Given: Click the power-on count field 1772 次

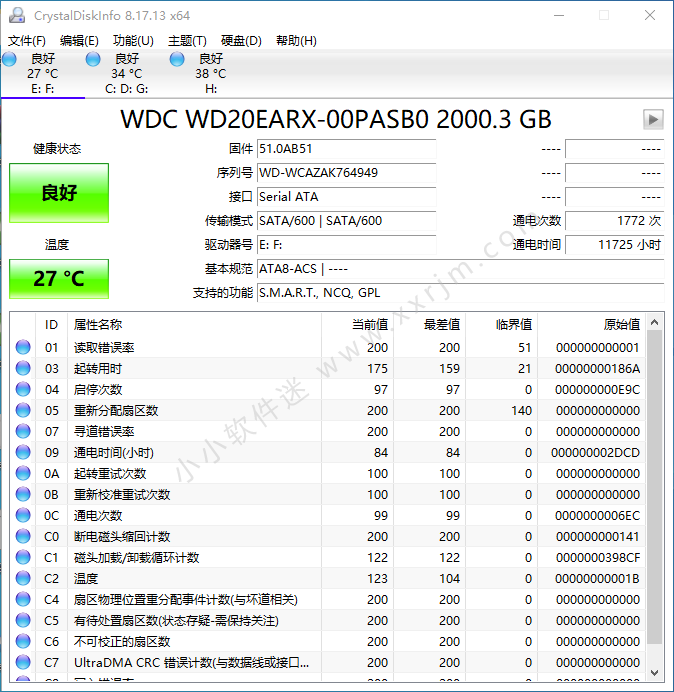Looking at the screenshot, I should 615,221.
